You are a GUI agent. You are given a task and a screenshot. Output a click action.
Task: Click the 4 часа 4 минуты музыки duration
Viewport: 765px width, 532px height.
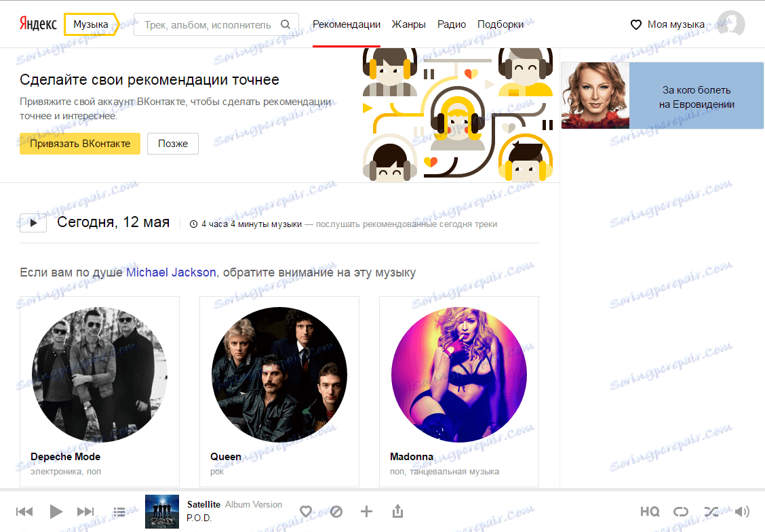tap(252, 224)
